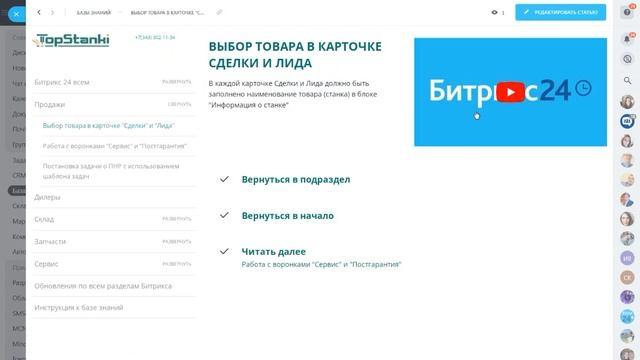The width and height of the screenshot is (640, 360).
Task: Select the Продажи section title
Action: pyautogui.click(x=50, y=104)
